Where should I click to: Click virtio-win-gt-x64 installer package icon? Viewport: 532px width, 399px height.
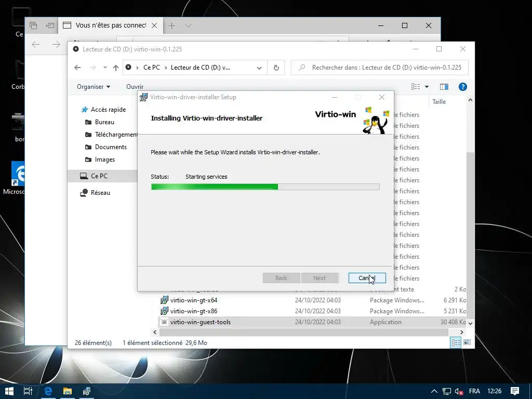tap(164, 300)
